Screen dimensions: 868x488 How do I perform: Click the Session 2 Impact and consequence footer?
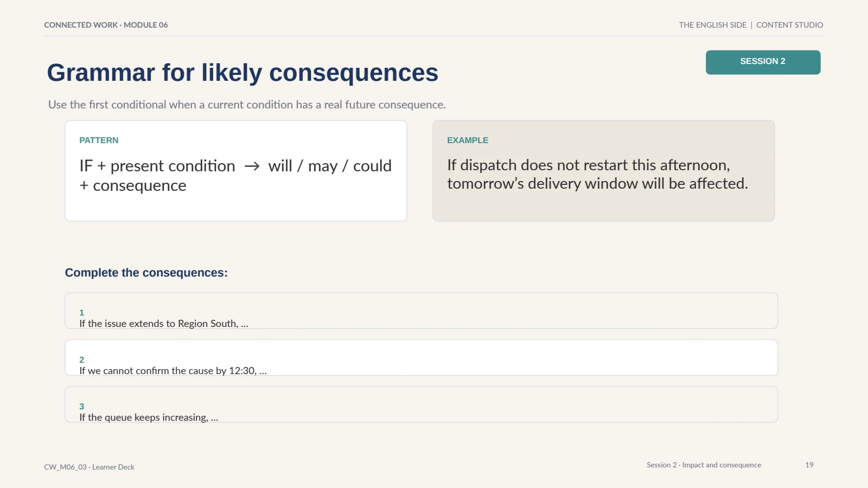[x=704, y=465]
